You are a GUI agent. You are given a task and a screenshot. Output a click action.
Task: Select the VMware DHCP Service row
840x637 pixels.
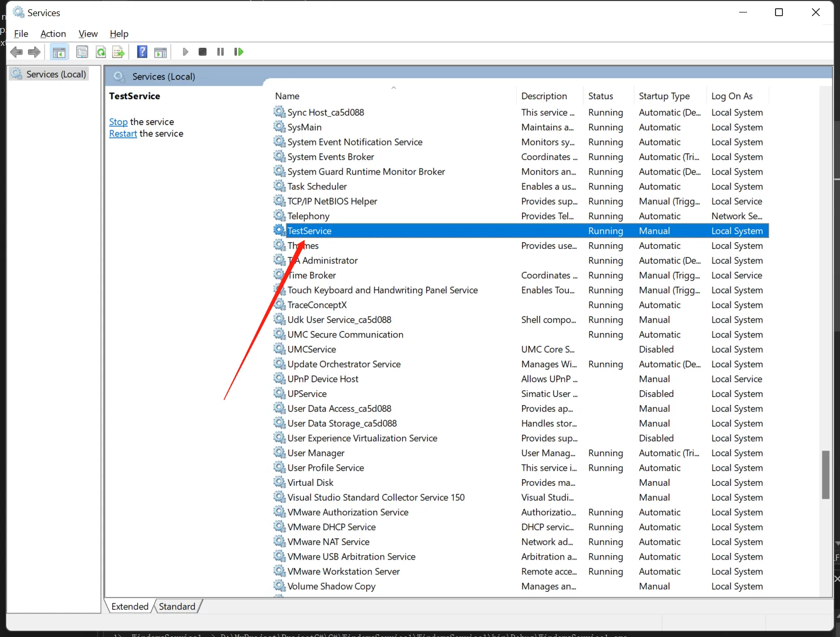pyautogui.click(x=521, y=527)
